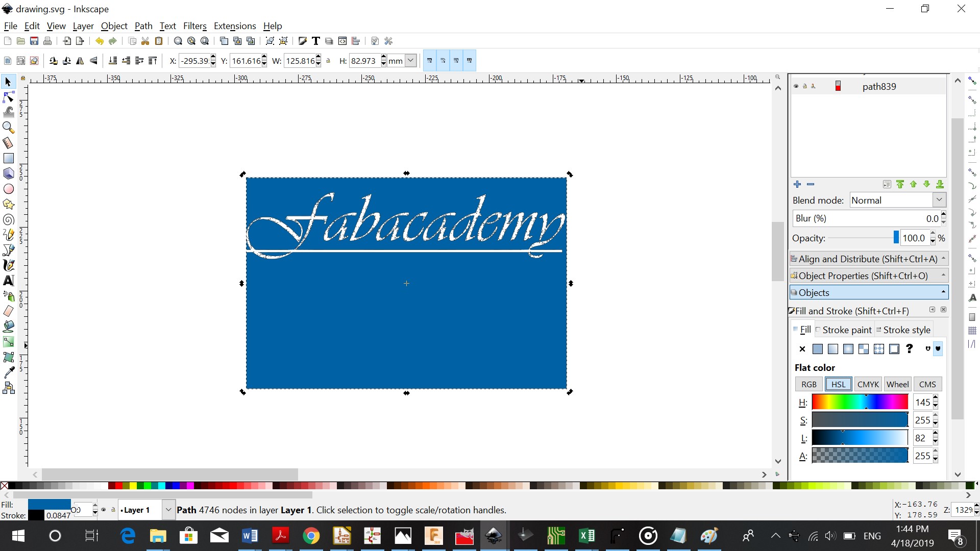Toggle lock icon on path839 object

click(x=805, y=86)
